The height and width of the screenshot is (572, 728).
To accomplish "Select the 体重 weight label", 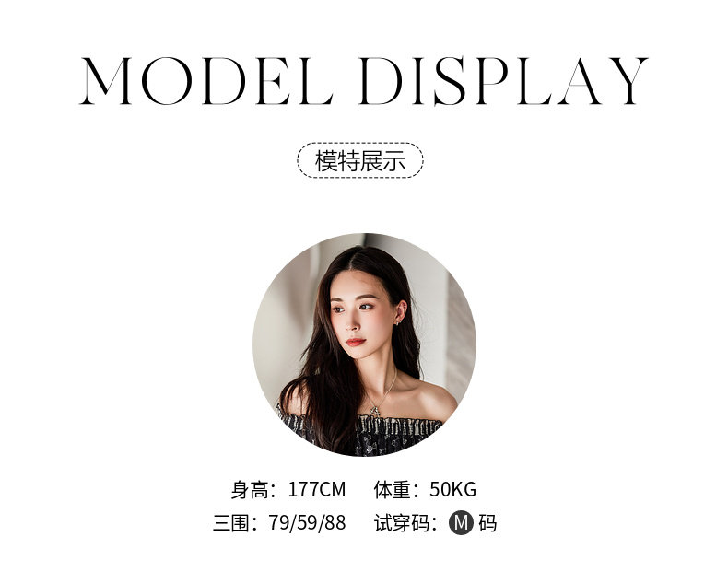I will (x=392, y=490).
